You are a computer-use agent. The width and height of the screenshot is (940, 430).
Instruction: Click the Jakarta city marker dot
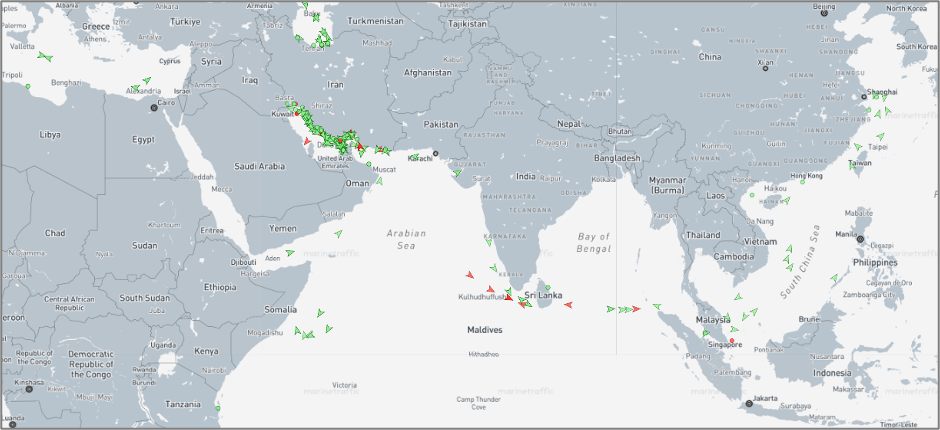click(749, 404)
